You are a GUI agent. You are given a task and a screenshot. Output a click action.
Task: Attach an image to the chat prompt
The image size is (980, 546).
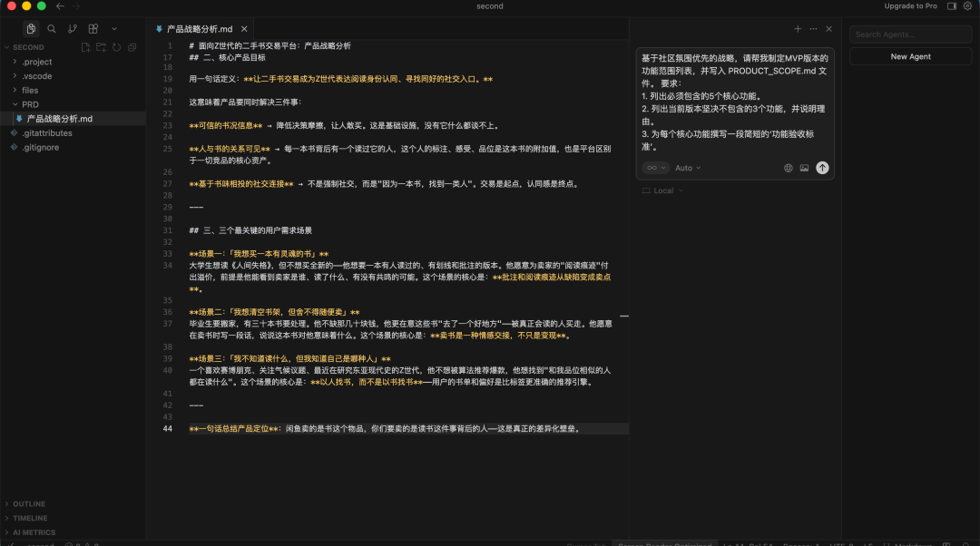804,168
